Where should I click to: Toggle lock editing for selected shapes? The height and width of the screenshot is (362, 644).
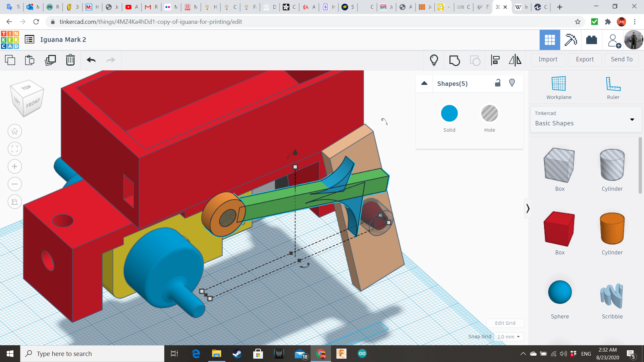pos(498,83)
